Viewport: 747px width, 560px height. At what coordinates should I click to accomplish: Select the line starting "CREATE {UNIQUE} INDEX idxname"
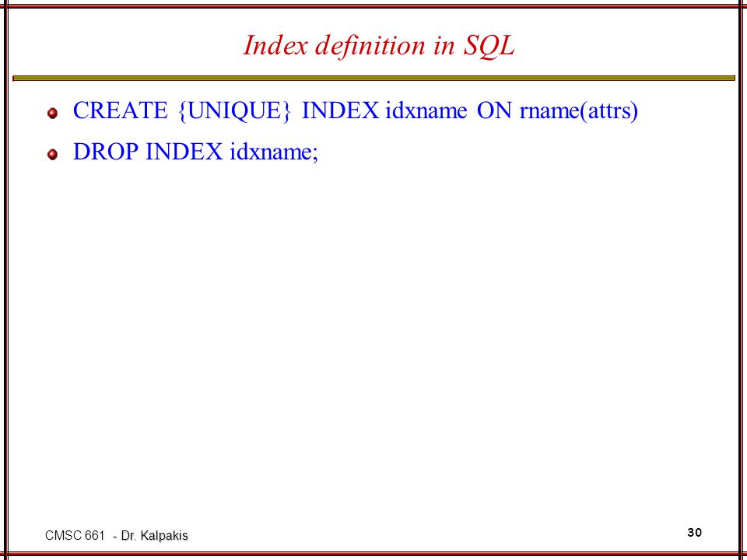pos(355,111)
